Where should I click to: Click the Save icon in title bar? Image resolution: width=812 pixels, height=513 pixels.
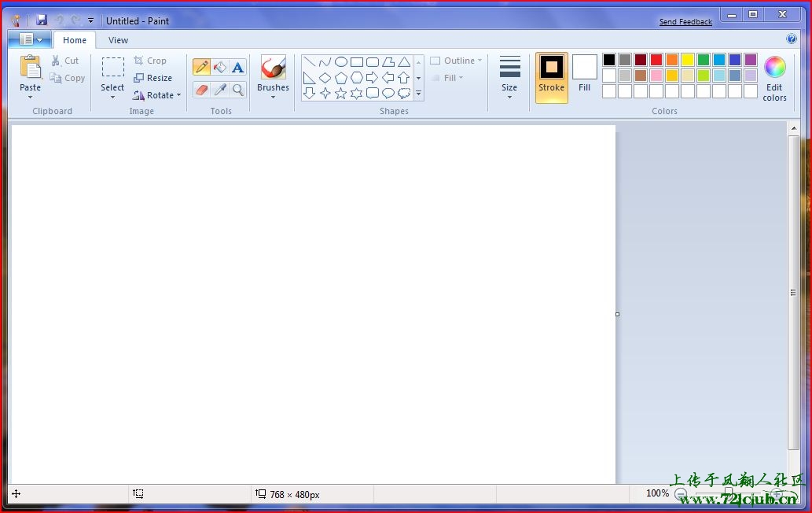click(x=42, y=20)
